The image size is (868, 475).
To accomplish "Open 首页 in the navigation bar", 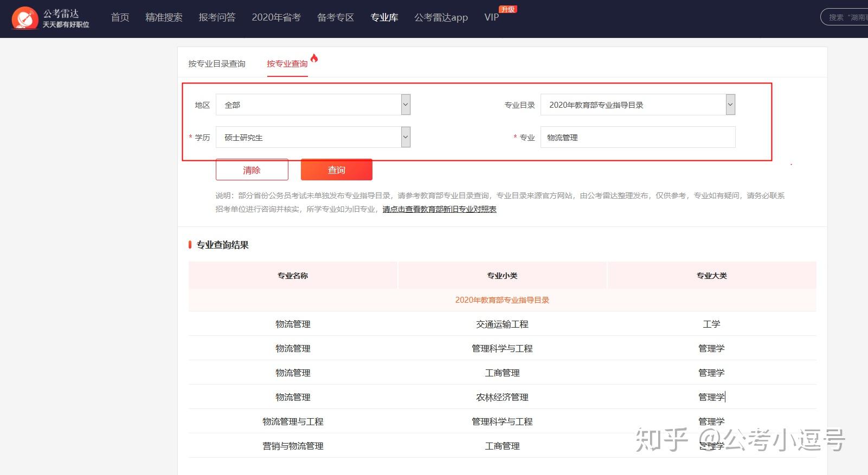I will pos(120,17).
